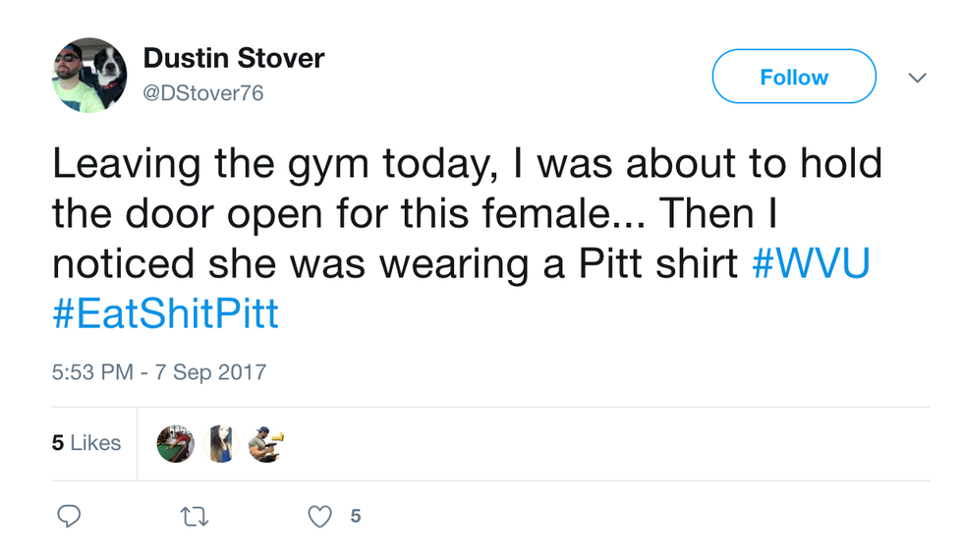Open Dustin Stover's profile picture

(x=88, y=76)
